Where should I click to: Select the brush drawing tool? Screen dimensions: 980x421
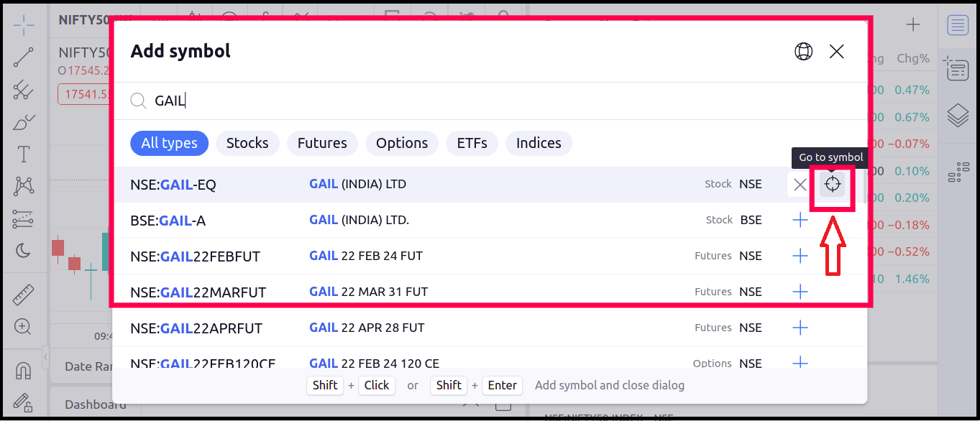(x=24, y=122)
